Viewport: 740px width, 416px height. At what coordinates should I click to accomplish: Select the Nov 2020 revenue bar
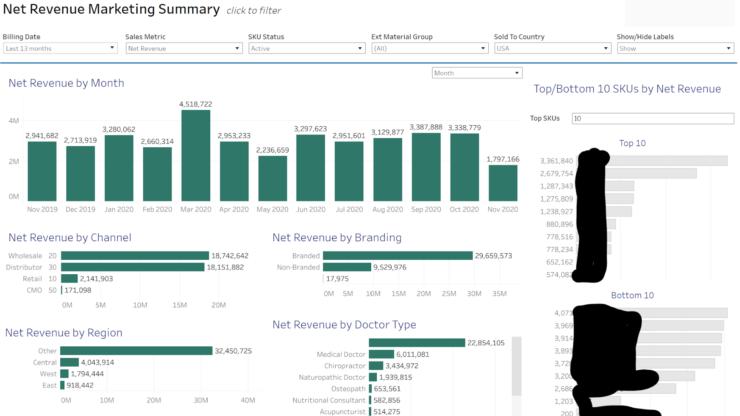[x=503, y=182]
